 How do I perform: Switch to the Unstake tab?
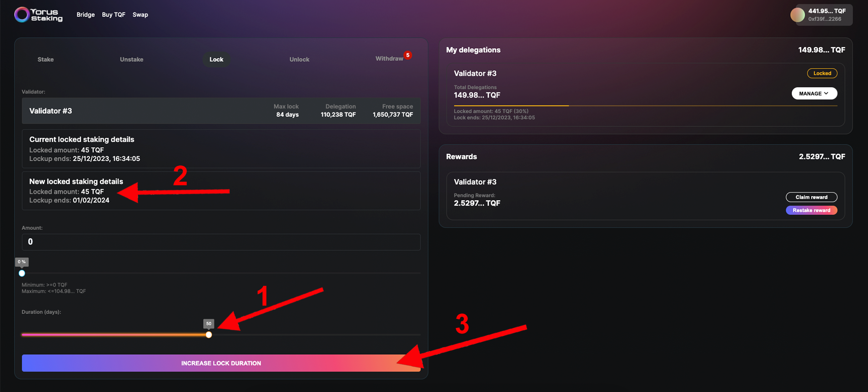pyautogui.click(x=131, y=60)
